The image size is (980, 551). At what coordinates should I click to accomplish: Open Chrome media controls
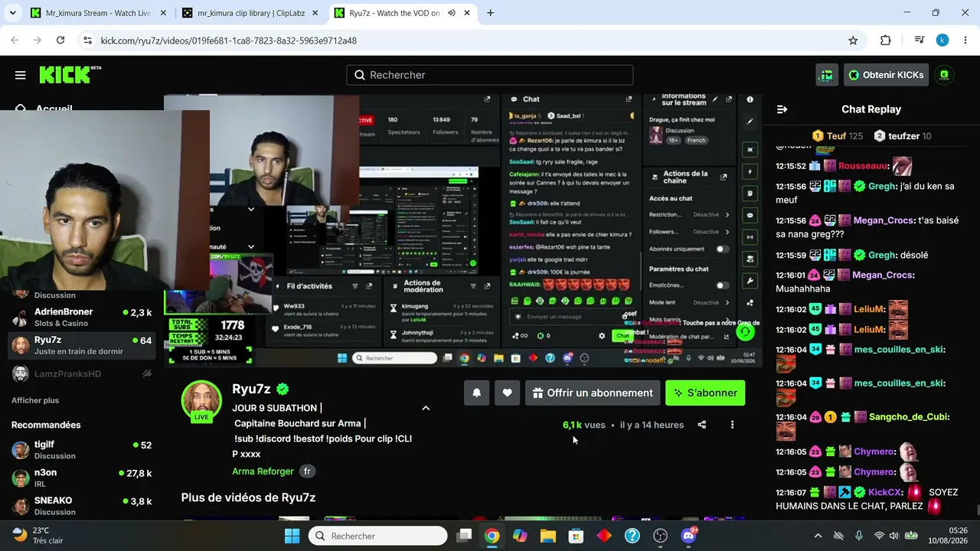pyautogui.click(x=920, y=41)
